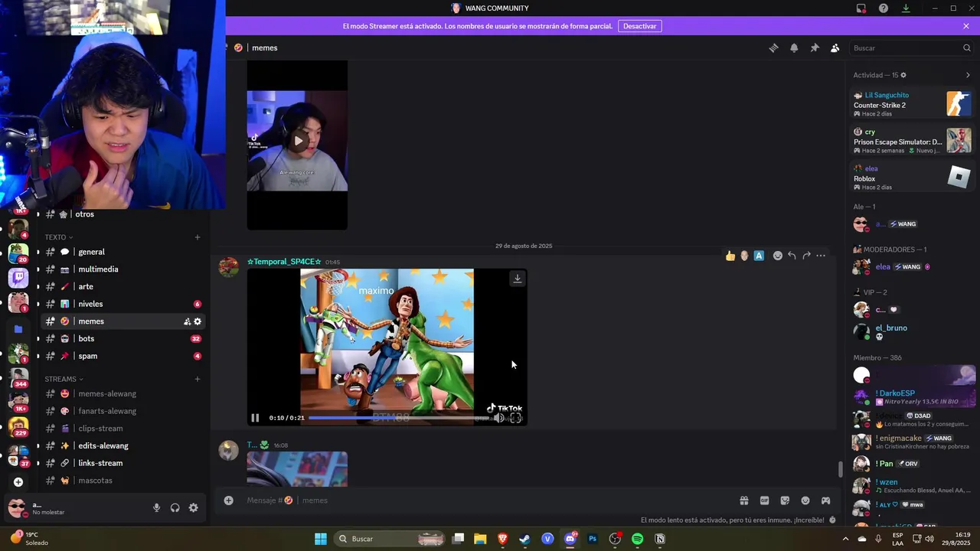Edit the memes channel with the gear icon

pyautogui.click(x=198, y=321)
